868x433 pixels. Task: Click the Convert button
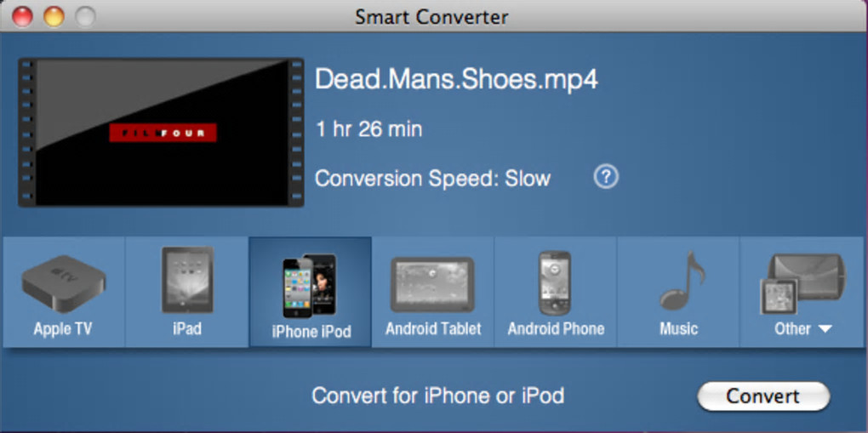[763, 396]
